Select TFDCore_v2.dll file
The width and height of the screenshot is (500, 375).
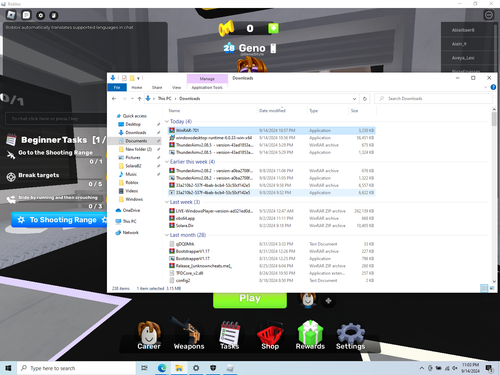point(271,273)
